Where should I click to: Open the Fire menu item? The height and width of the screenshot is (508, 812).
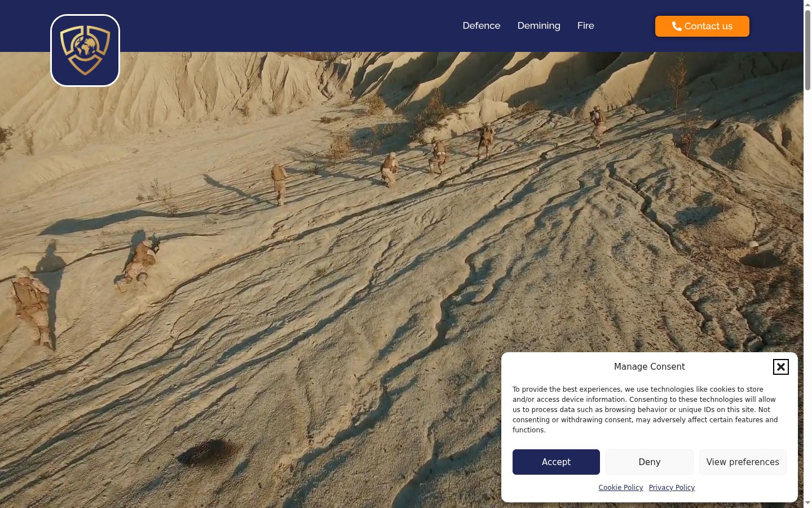click(586, 25)
